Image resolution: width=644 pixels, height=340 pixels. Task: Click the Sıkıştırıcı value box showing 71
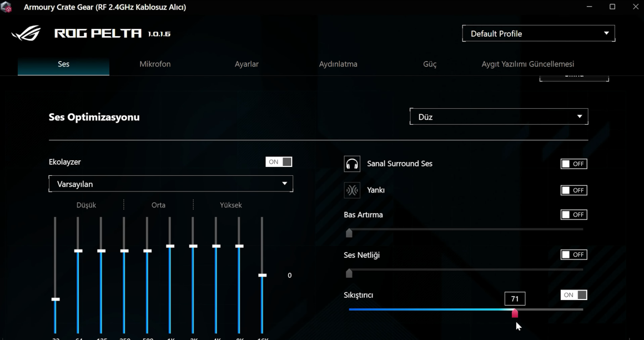pos(515,299)
